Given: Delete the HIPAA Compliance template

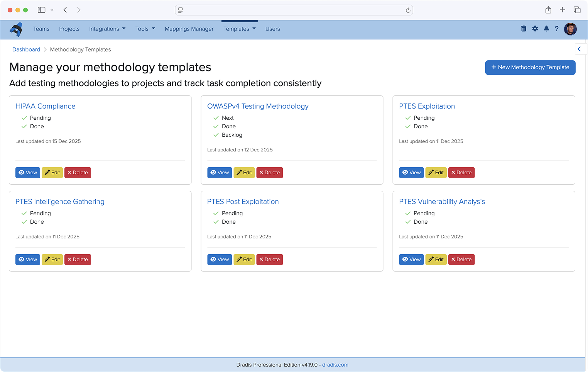Looking at the screenshot, I should (x=78, y=173).
